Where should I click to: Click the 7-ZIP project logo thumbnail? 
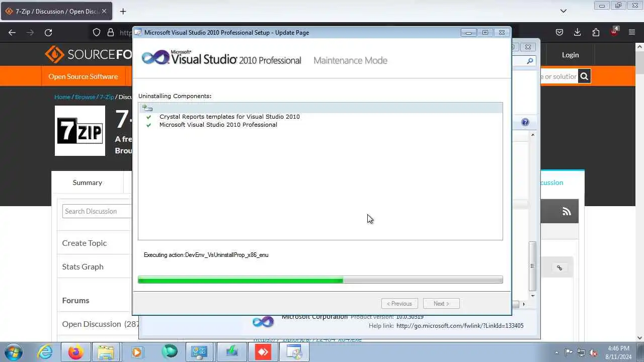(80, 131)
